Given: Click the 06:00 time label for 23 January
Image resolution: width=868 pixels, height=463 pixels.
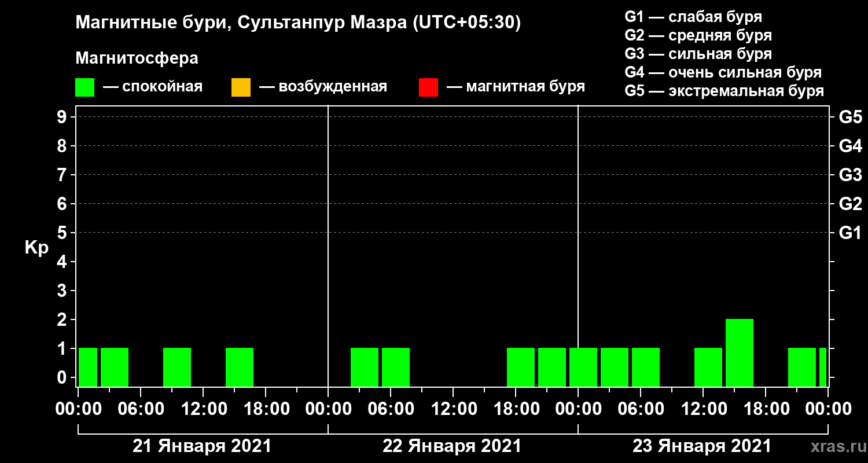Looking at the screenshot, I should [x=641, y=409].
